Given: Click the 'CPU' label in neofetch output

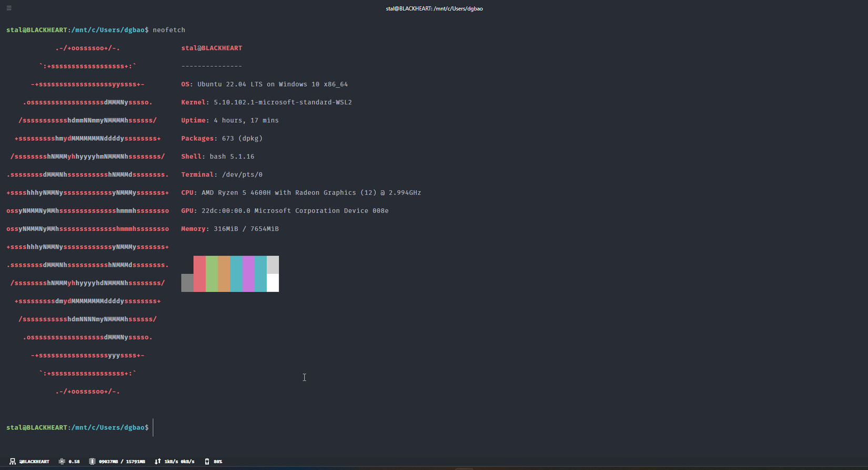Looking at the screenshot, I should pos(187,193).
